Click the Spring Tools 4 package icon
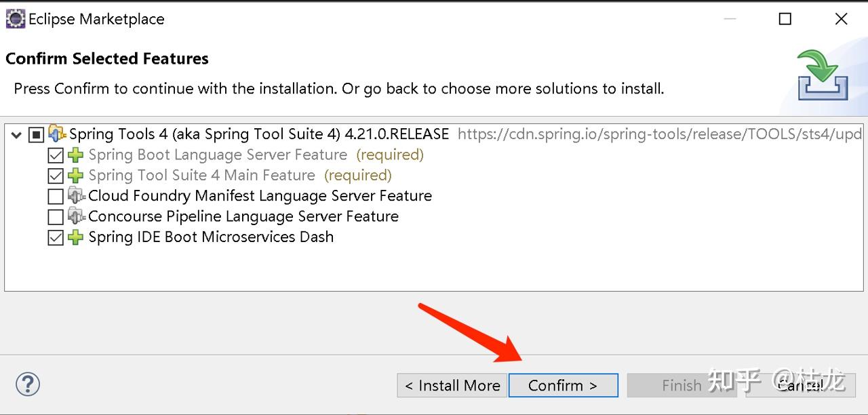The height and width of the screenshot is (415, 868). (57, 134)
